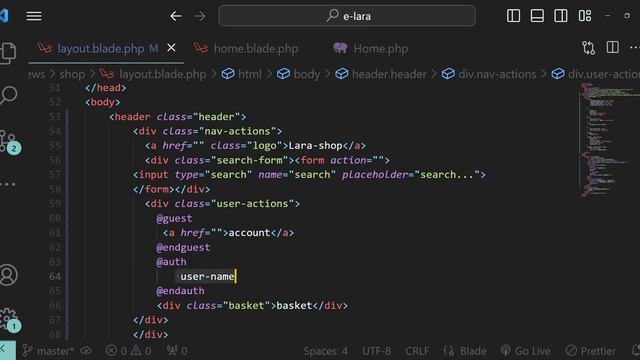Open Source Control view with 2 badge
640x360 pixels.
[9, 142]
